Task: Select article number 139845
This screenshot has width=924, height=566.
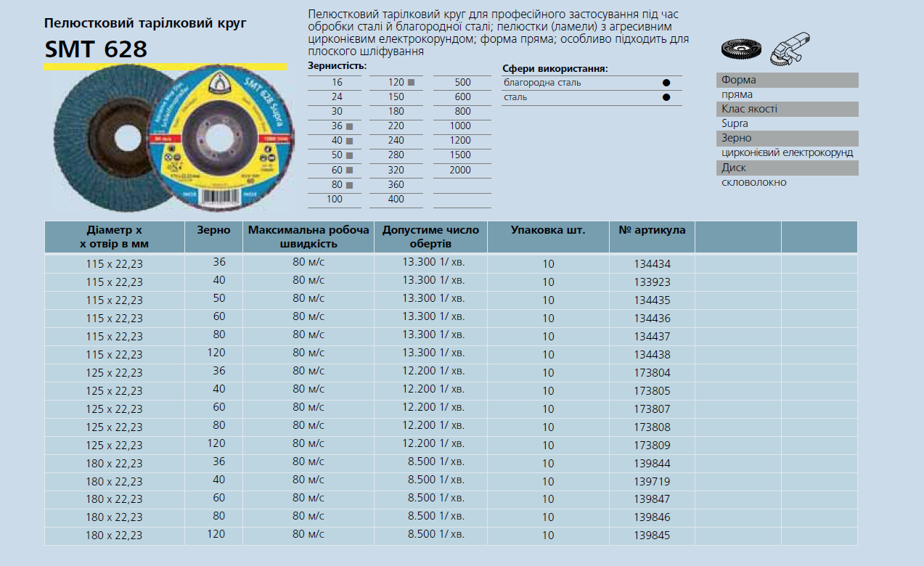Action: pos(653,536)
